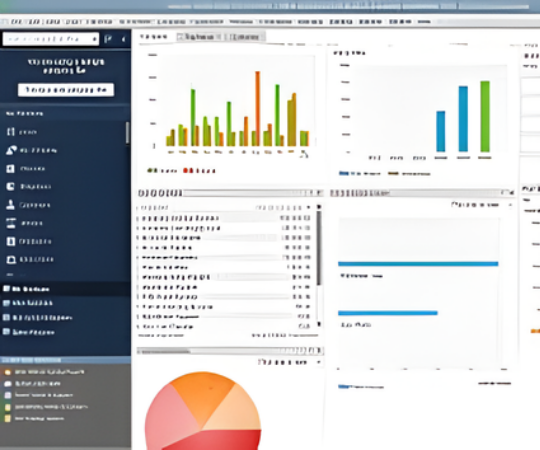Click the horizontal scrollbar below the table
The image size is (540, 450).
click(x=230, y=351)
